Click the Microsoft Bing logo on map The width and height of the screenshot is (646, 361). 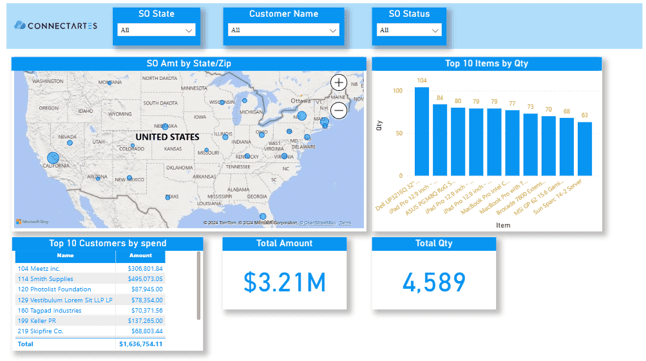(x=32, y=222)
